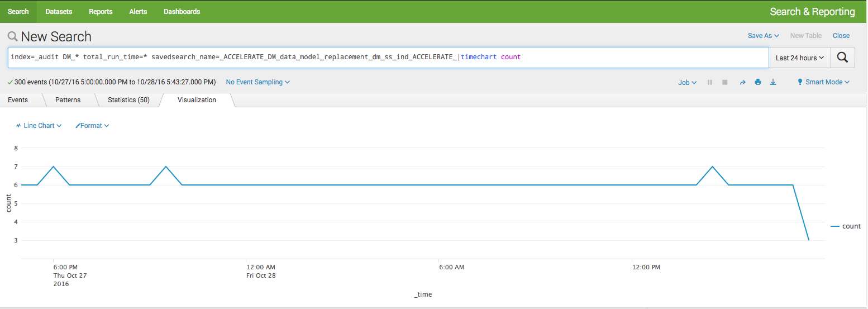Share the job via arrow icon
Screen dimensions: 868x309
[x=742, y=82]
